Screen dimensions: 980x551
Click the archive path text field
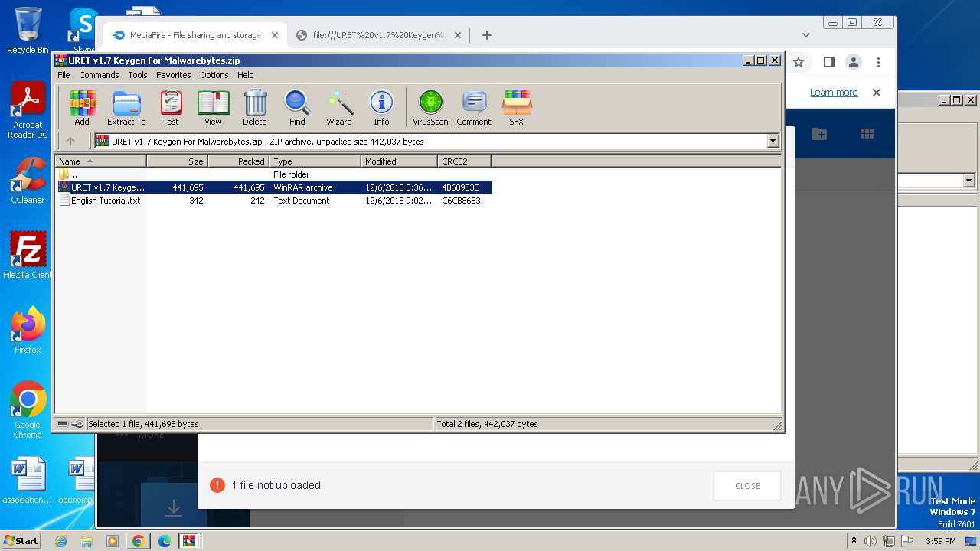pyautogui.click(x=430, y=141)
